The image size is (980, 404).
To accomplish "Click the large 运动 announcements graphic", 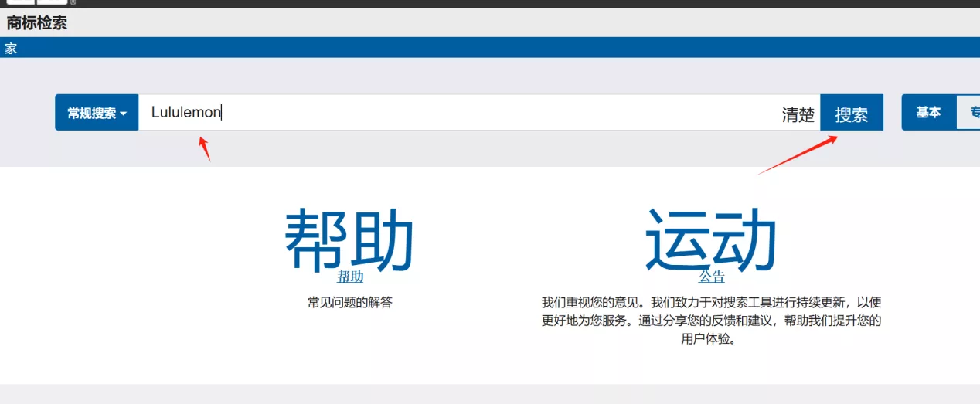I will coord(711,239).
